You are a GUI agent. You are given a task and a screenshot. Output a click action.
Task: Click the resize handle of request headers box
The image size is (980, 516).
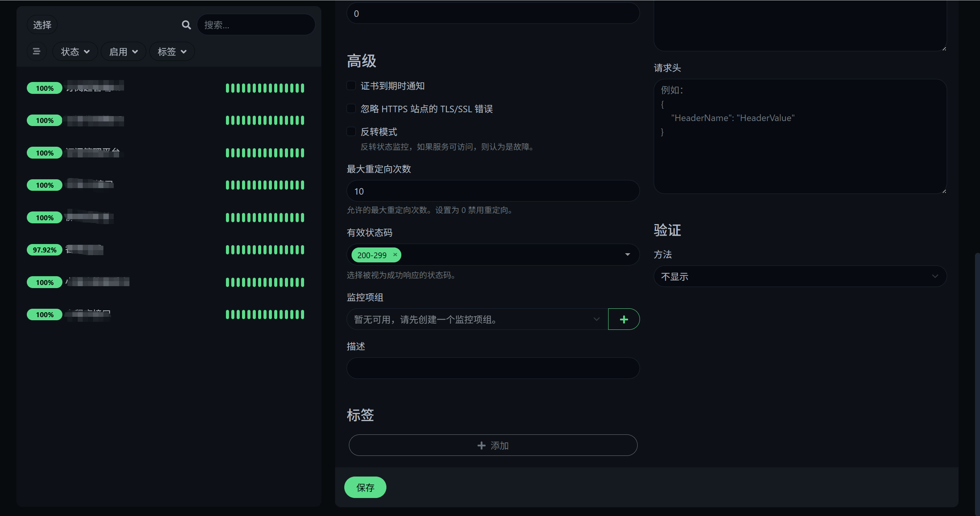tap(944, 191)
